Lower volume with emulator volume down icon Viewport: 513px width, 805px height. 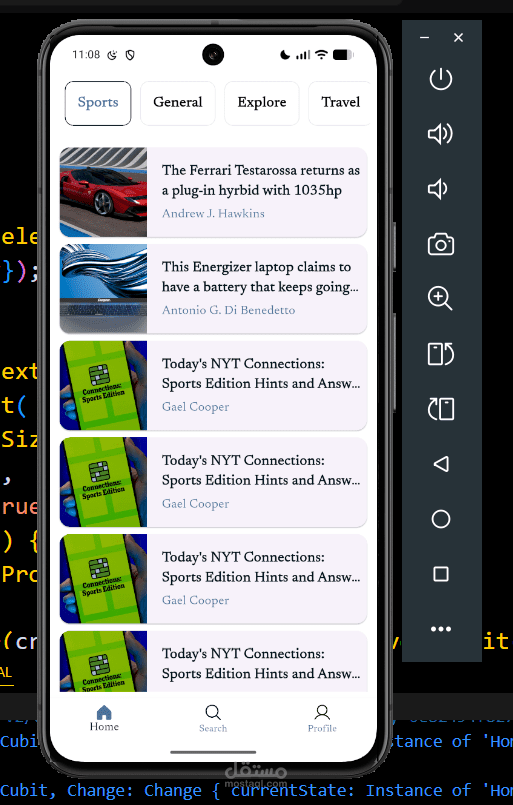(438, 189)
